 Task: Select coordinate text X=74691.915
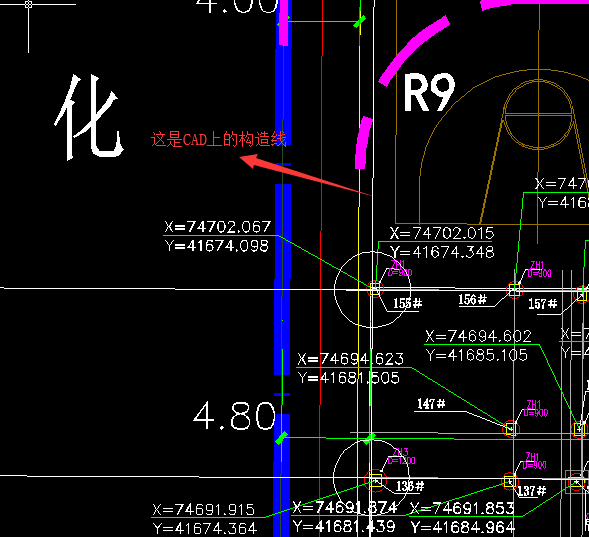[204, 510]
